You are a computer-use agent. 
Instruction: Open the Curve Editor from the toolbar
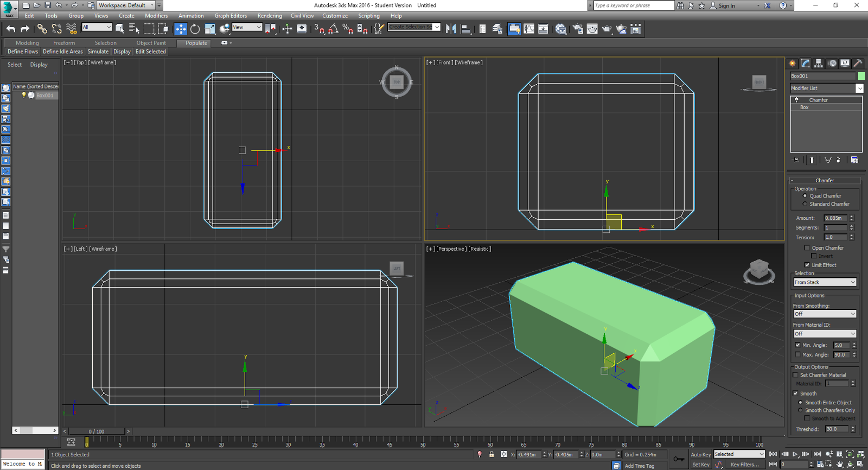pyautogui.click(x=529, y=29)
